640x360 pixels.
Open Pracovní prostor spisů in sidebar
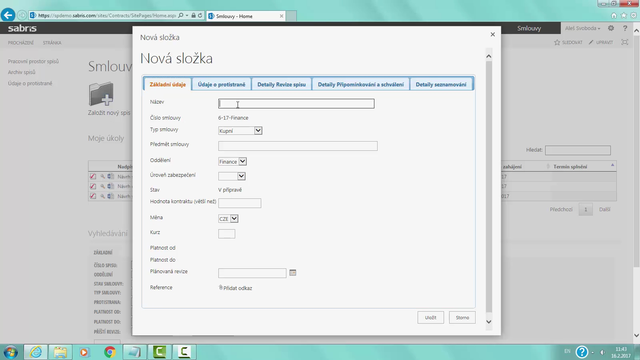(x=33, y=61)
